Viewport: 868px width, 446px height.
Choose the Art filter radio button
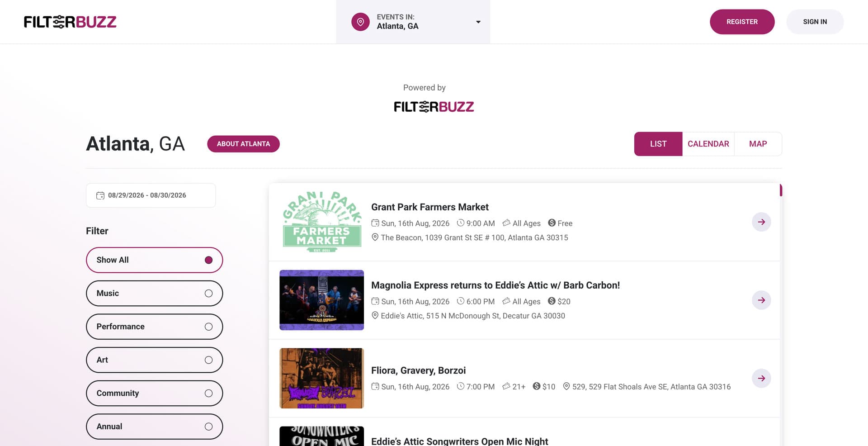click(x=208, y=360)
